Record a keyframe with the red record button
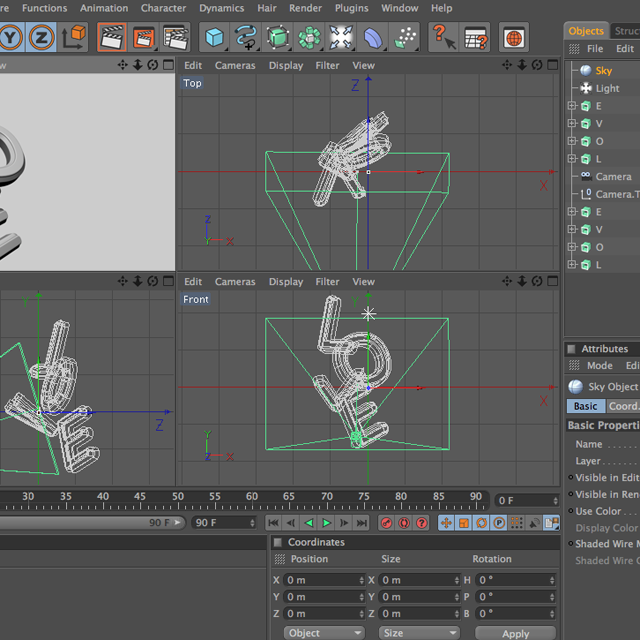The width and height of the screenshot is (640, 640). (387, 523)
